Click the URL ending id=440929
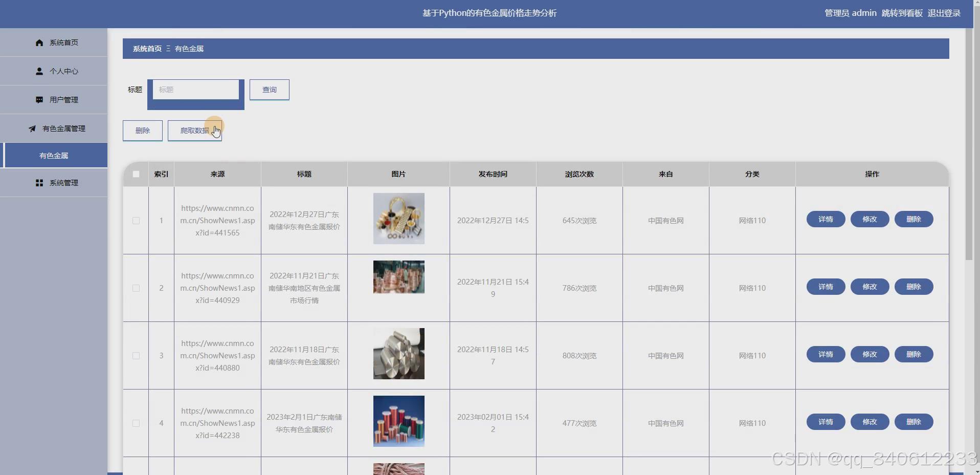 [217, 288]
